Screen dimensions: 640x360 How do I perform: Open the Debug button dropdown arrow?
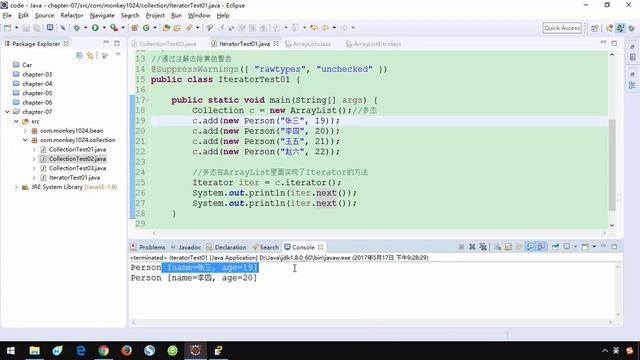tap(85, 28)
